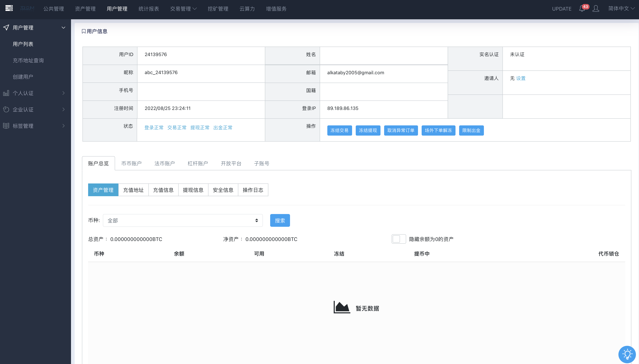
Task: Click the bar chart icon beside 个人认证
Action: tap(6, 93)
